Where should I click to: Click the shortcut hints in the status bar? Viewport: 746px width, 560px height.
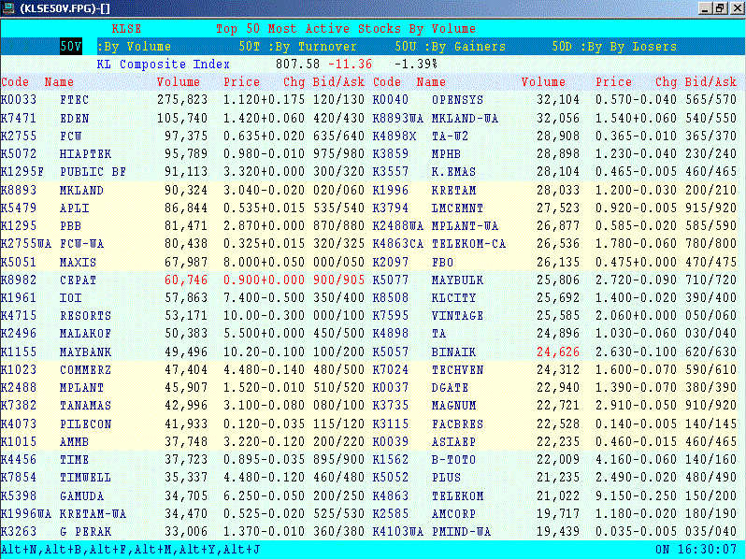131,550
